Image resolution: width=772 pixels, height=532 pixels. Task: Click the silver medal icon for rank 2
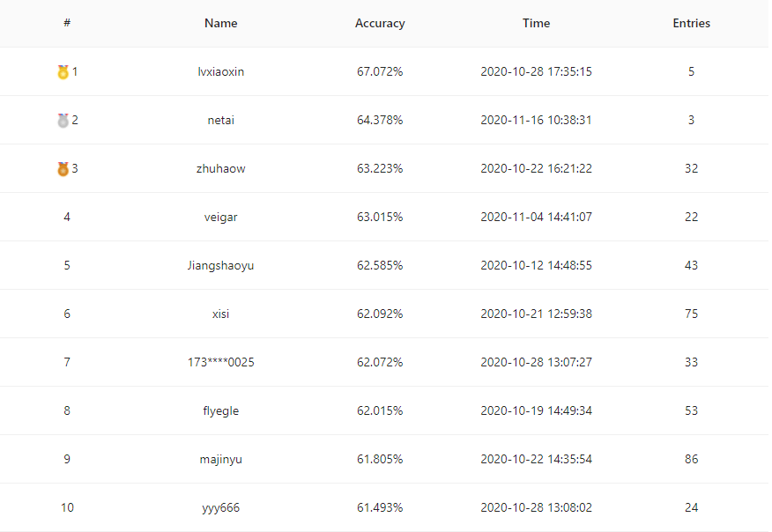[x=63, y=121]
